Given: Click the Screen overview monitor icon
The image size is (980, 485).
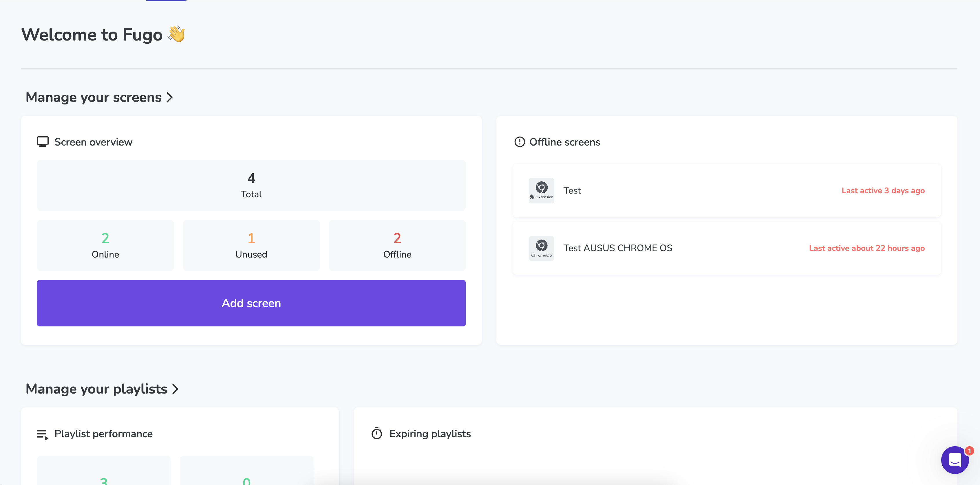Looking at the screenshot, I should point(43,142).
